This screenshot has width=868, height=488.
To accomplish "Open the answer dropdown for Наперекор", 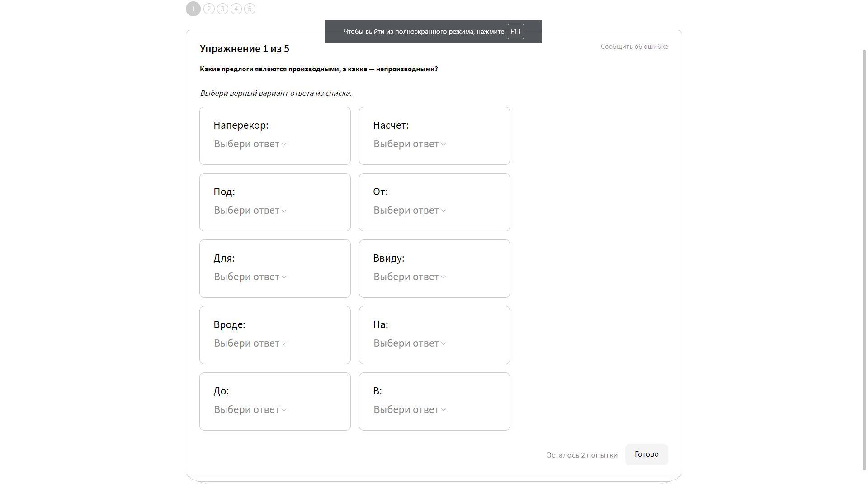I will click(x=250, y=144).
